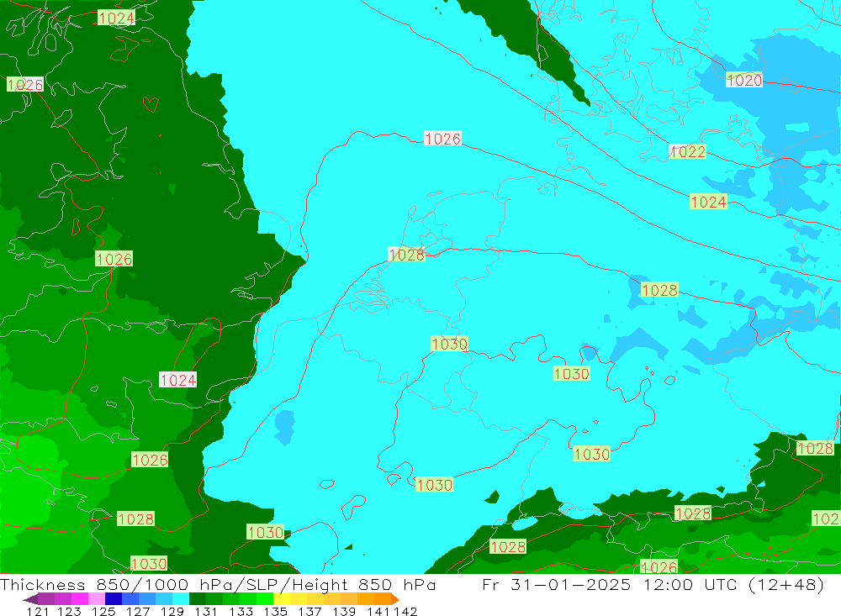Click the pink swatch in the thickness legend
841x616 pixels.
click(x=97, y=599)
